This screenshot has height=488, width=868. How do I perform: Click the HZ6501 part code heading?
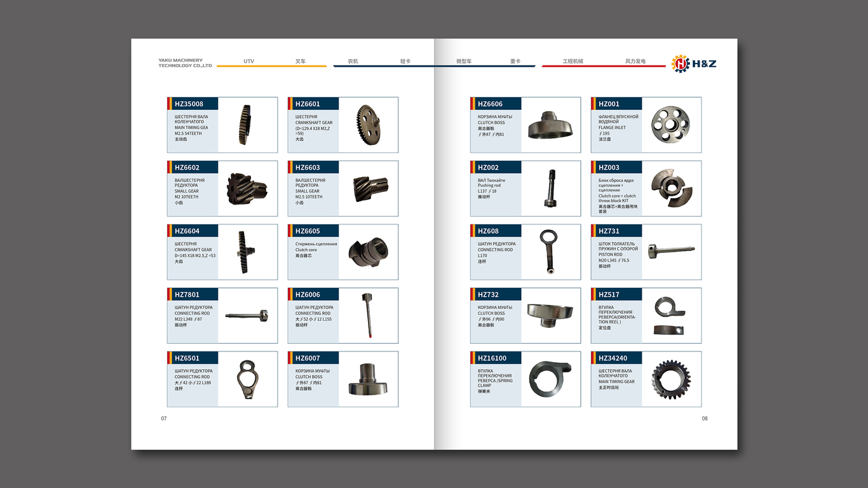point(187,358)
